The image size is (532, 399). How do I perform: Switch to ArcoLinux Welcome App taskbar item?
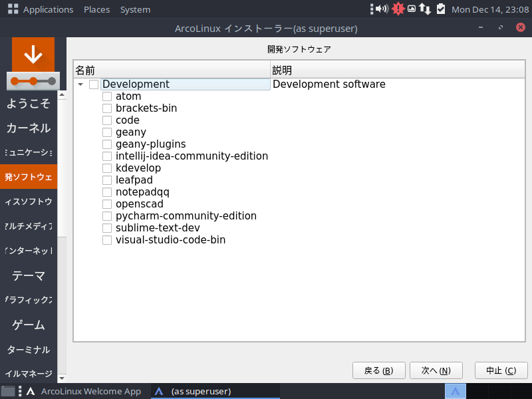(x=84, y=391)
